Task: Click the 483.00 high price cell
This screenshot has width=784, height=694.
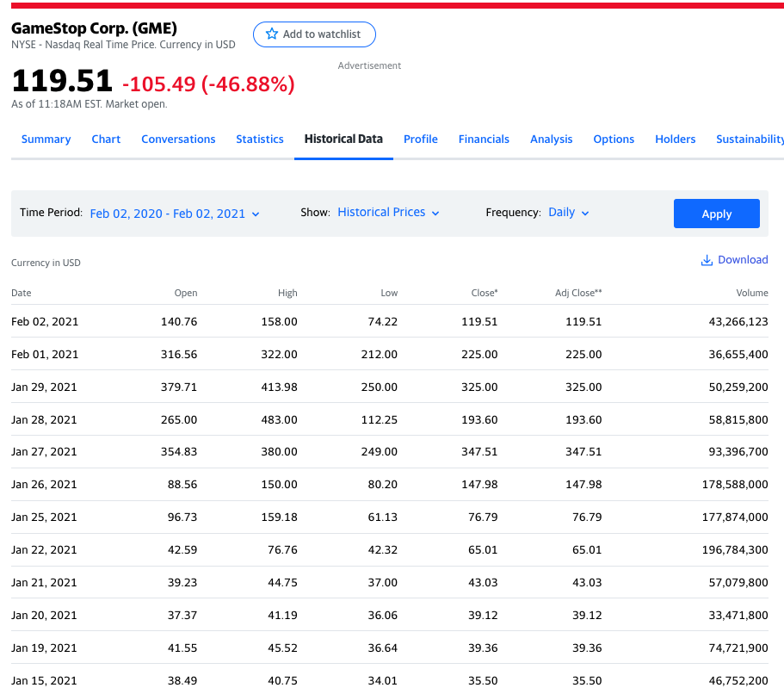Action: point(279,420)
